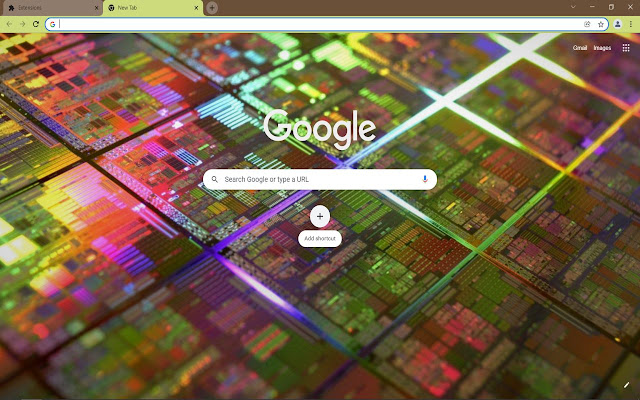
Task: Select the New Tab tab
Action: coord(152,8)
